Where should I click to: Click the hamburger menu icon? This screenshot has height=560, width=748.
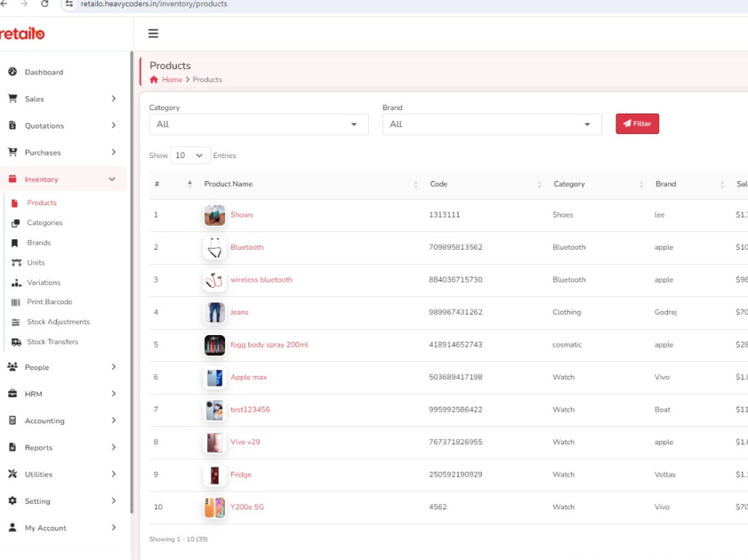click(x=153, y=33)
